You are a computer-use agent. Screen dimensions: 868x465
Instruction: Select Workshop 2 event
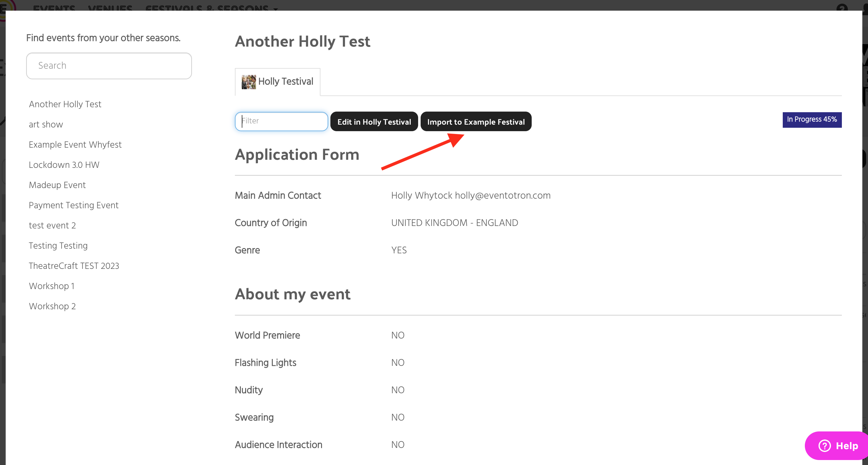(52, 306)
